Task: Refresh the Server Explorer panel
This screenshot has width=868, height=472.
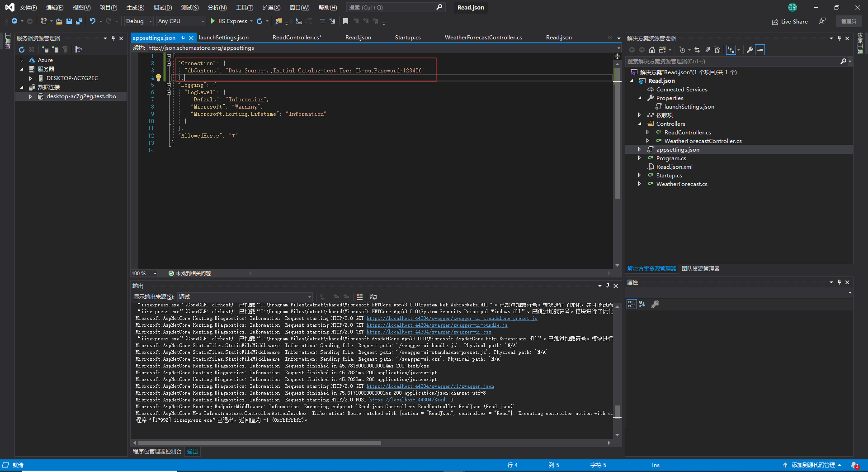Action: 21,49
